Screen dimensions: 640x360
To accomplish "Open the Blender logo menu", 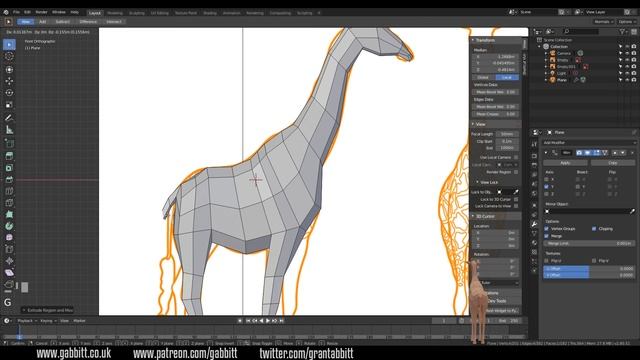I will pyautogui.click(x=6, y=12).
